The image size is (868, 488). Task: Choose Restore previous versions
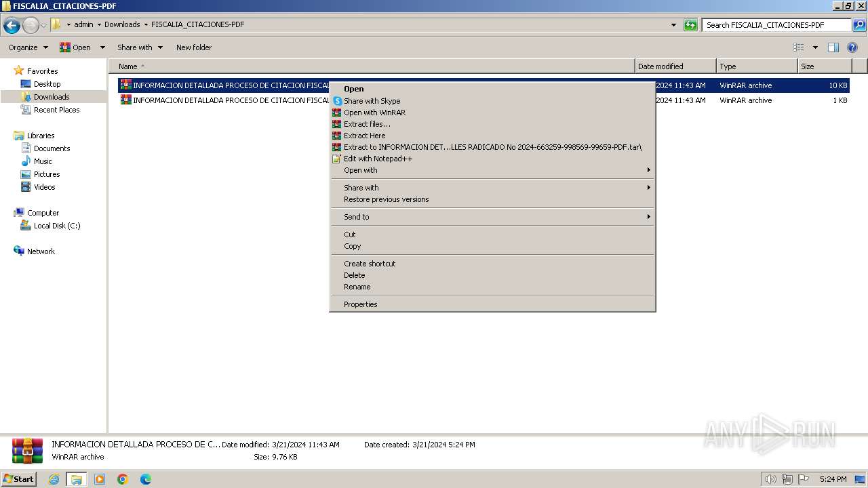click(x=492, y=199)
